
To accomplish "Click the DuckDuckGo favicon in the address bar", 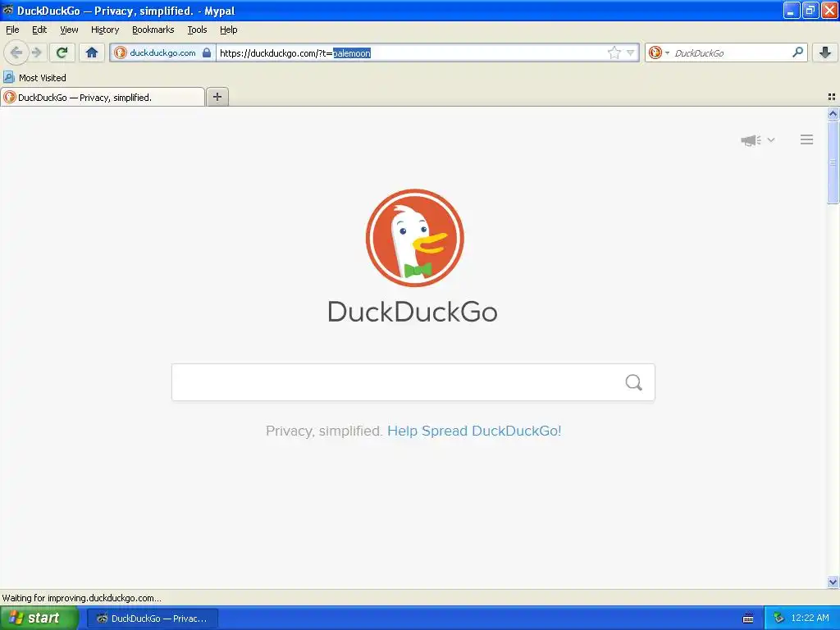I will point(121,52).
